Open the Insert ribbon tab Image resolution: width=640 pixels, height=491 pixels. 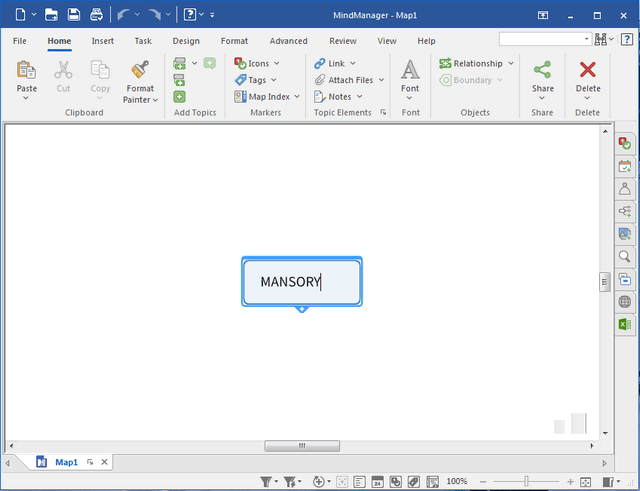click(102, 41)
